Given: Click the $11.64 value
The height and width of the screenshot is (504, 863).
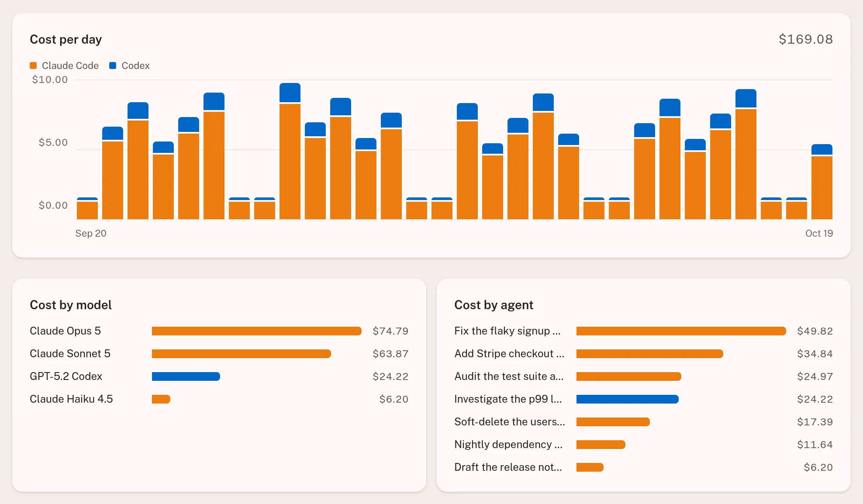Looking at the screenshot, I should 815,445.
